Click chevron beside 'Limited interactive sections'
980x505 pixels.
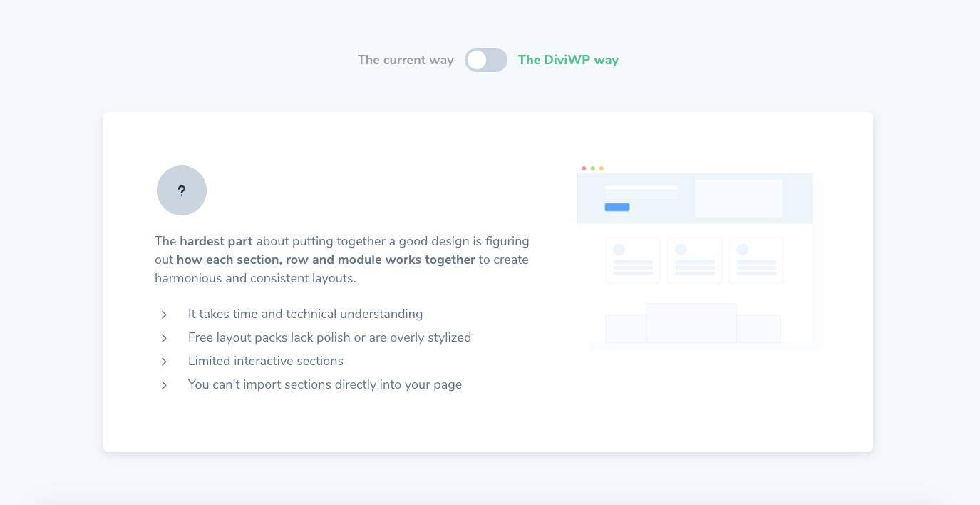click(164, 362)
